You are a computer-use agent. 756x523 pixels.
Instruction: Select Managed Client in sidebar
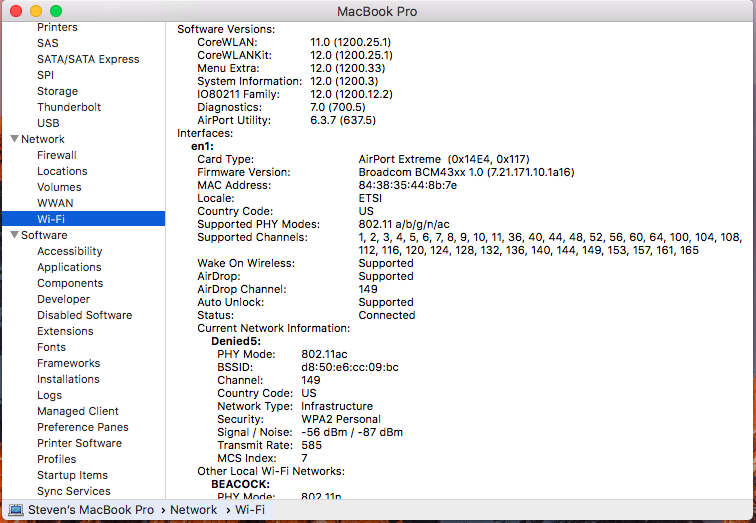78,411
